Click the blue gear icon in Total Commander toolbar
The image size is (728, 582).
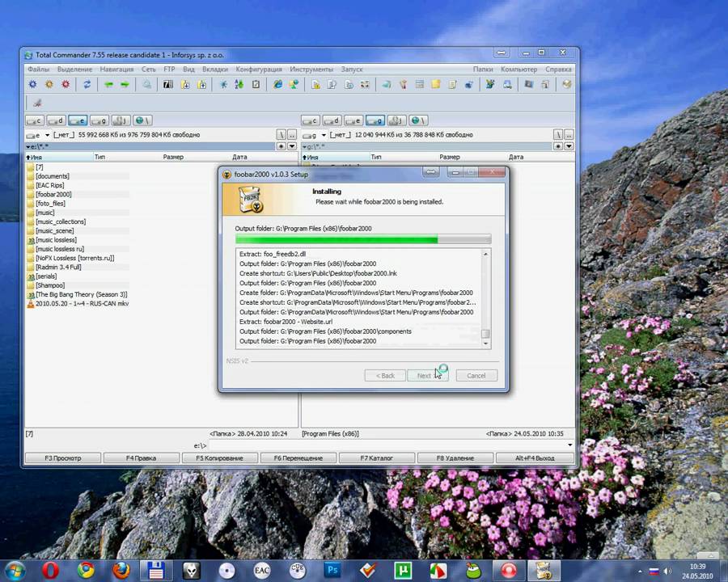coord(32,84)
